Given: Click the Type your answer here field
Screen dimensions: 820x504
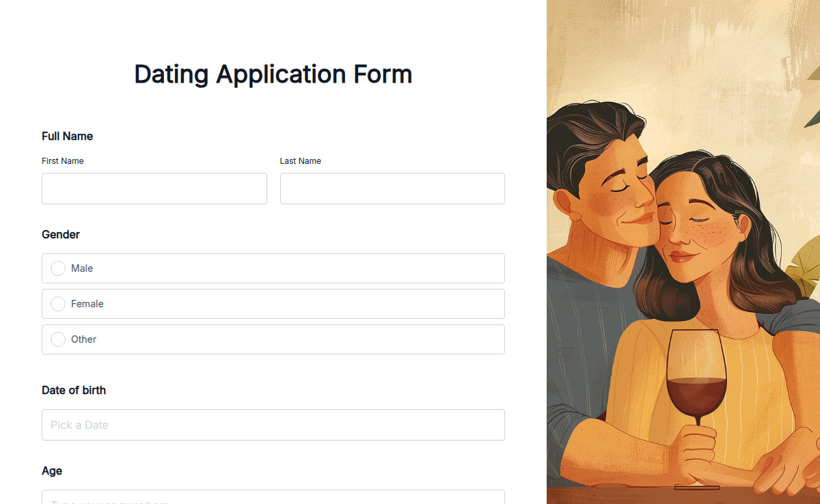Looking at the screenshot, I should click(x=273, y=500).
